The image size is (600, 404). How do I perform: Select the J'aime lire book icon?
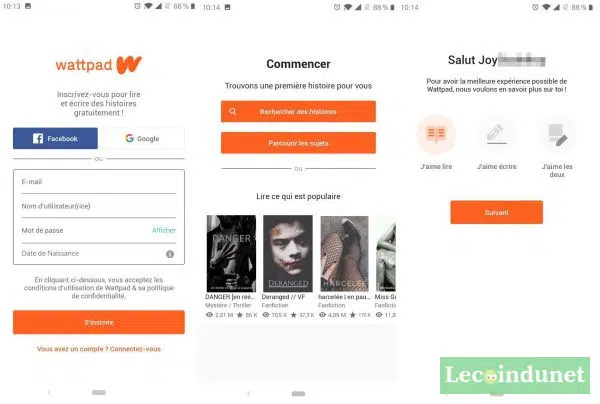click(436, 134)
